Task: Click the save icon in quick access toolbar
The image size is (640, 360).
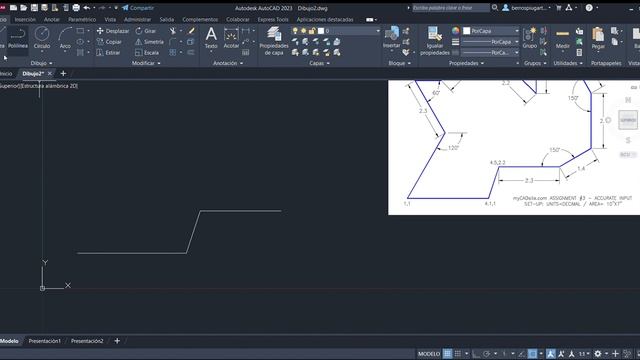Action: (34, 8)
